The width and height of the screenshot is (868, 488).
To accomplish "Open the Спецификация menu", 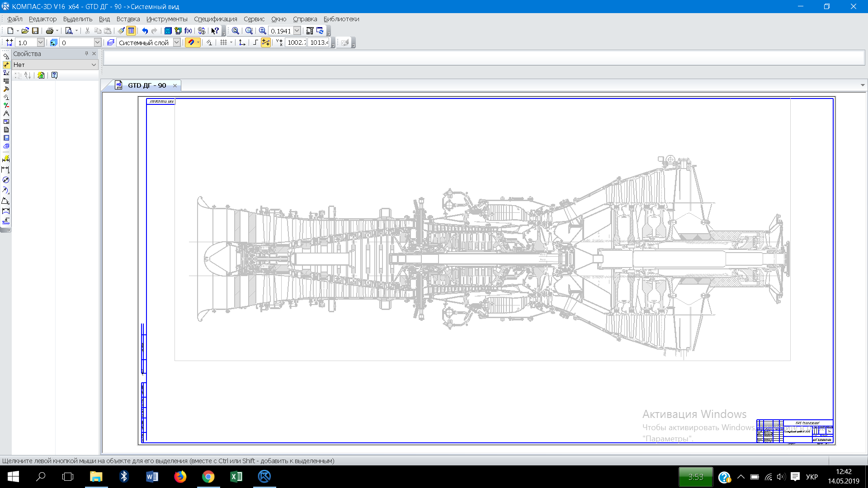I will [215, 19].
